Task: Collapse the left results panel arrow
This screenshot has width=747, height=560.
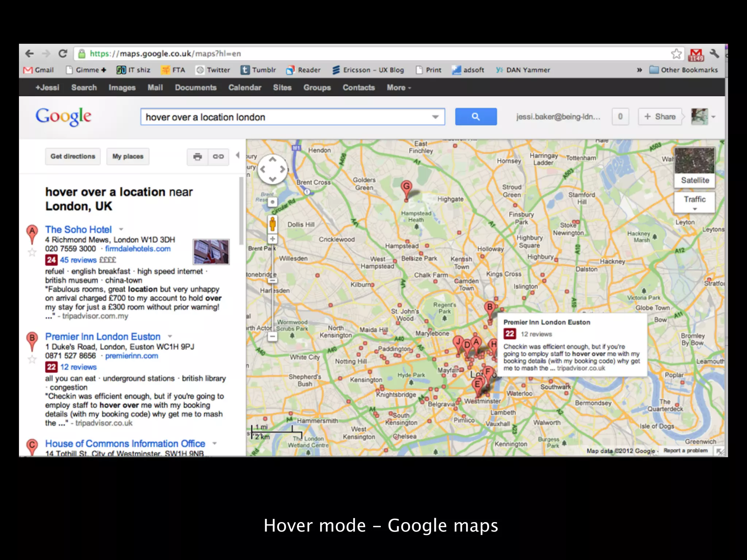Action: 237,155
